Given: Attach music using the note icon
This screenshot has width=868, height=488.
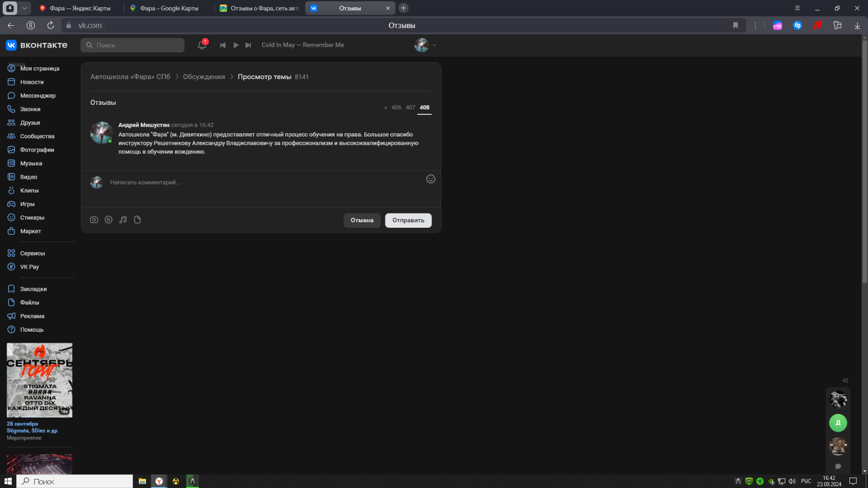Looking at the screenshot, I should coord(123,220).
